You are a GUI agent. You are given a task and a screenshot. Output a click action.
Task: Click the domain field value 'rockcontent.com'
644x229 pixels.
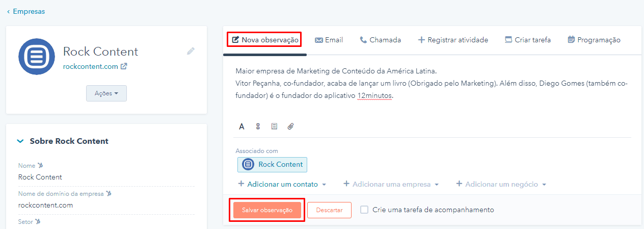coord(45,205)
